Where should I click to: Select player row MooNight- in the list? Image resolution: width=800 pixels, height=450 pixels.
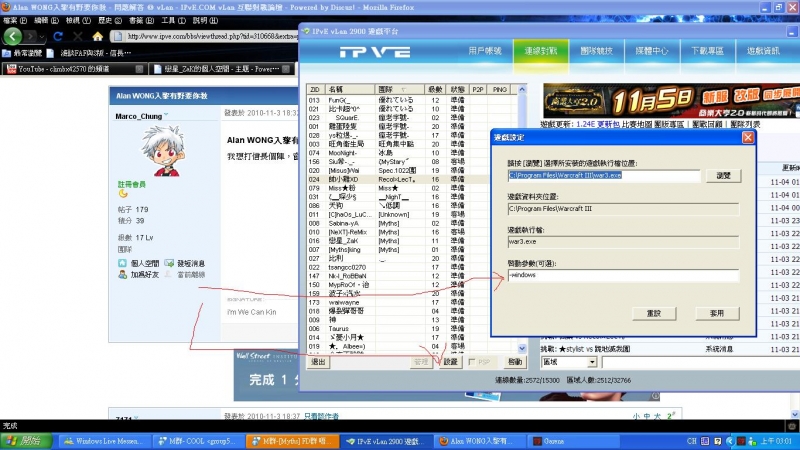412,153
